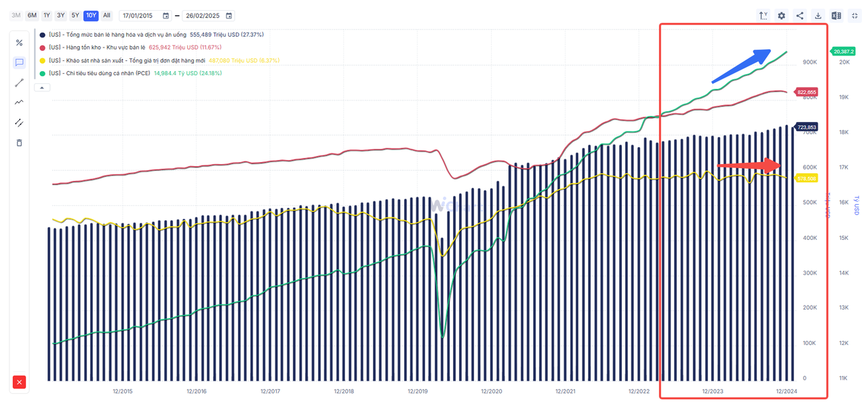
Task: Delete drawings with the trash icon
Action: [x=19, y=142]
